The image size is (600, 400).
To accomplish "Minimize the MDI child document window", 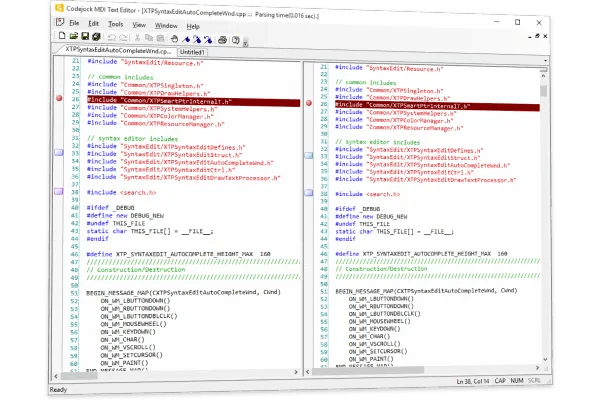I will 530,37.
